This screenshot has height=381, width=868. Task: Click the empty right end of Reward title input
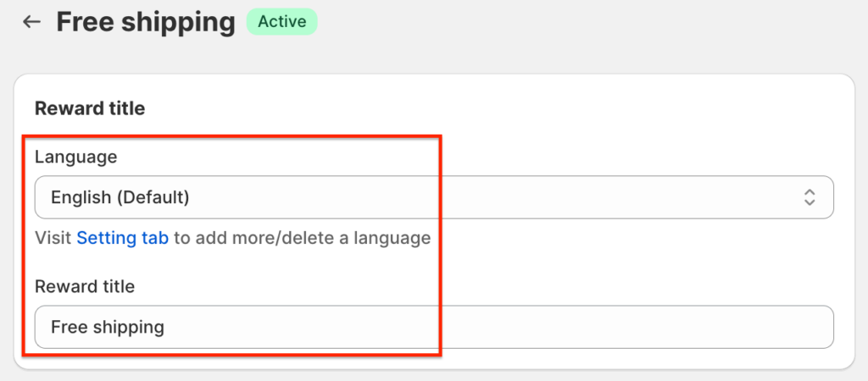763,327
